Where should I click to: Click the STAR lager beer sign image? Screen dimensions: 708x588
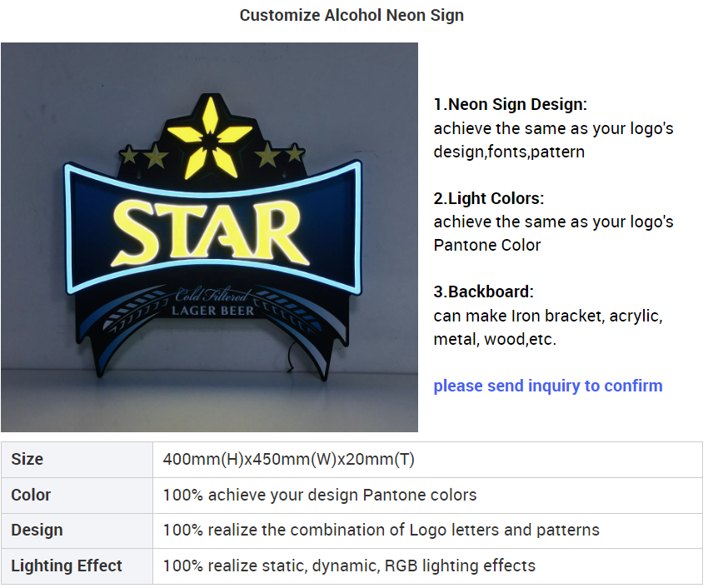pos(210,237)
